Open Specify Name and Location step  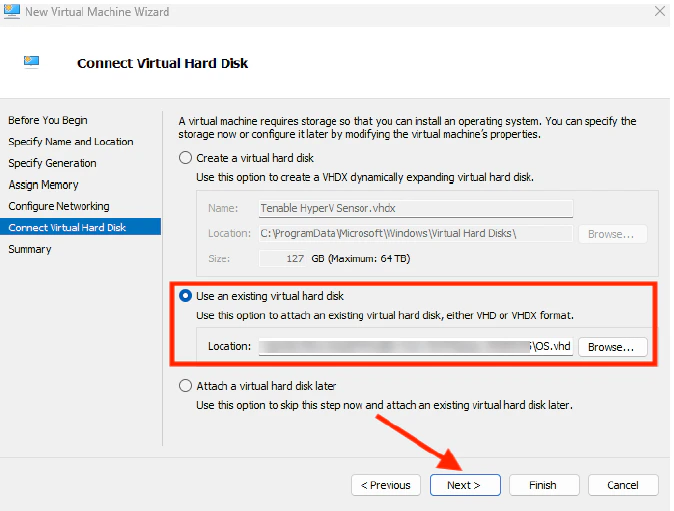pyautogui.click(x=70, y=142)
